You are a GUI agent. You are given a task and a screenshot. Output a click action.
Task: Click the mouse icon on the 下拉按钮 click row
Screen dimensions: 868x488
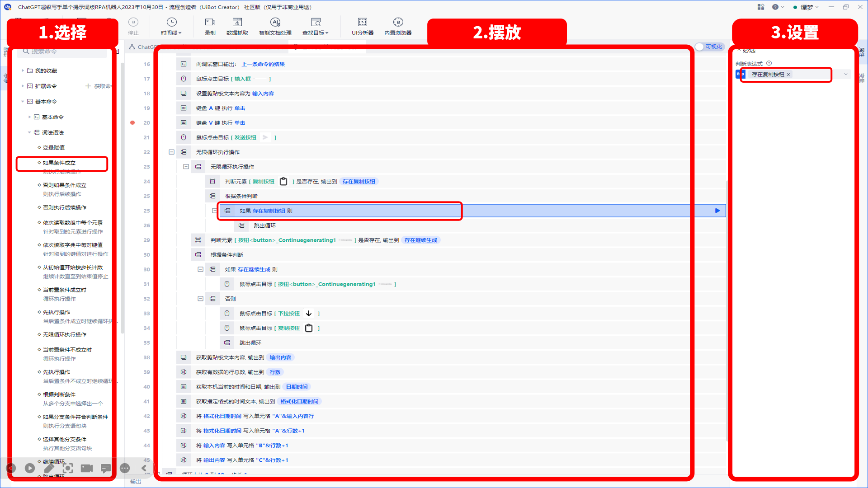pyautogui.click(x=227, y=313)
